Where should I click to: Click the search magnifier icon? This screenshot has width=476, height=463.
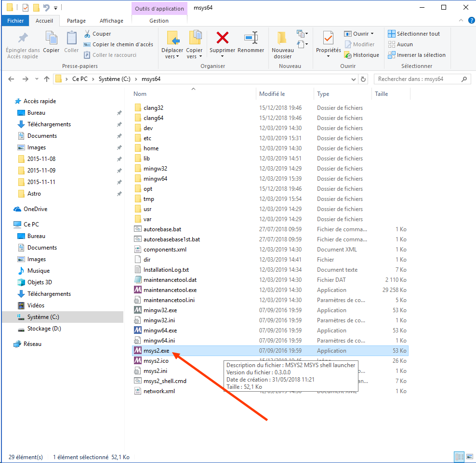pos(464,79)
